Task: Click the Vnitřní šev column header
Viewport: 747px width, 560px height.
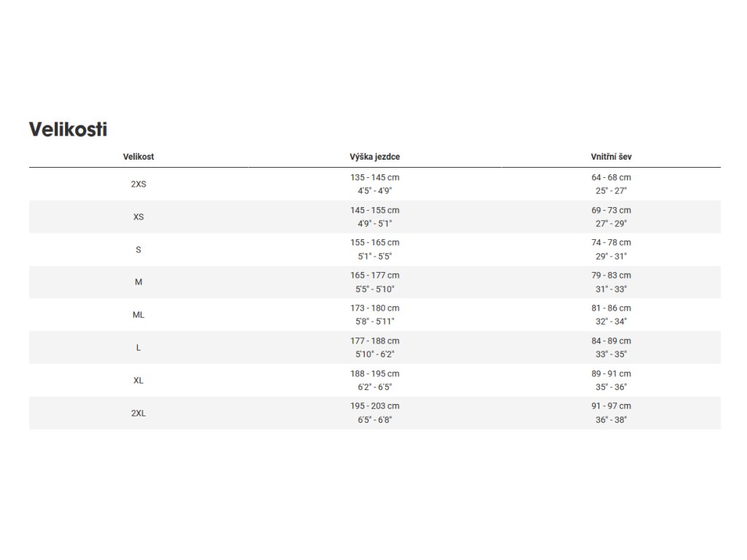Action: pyautogui.click(x=611, y=157)
